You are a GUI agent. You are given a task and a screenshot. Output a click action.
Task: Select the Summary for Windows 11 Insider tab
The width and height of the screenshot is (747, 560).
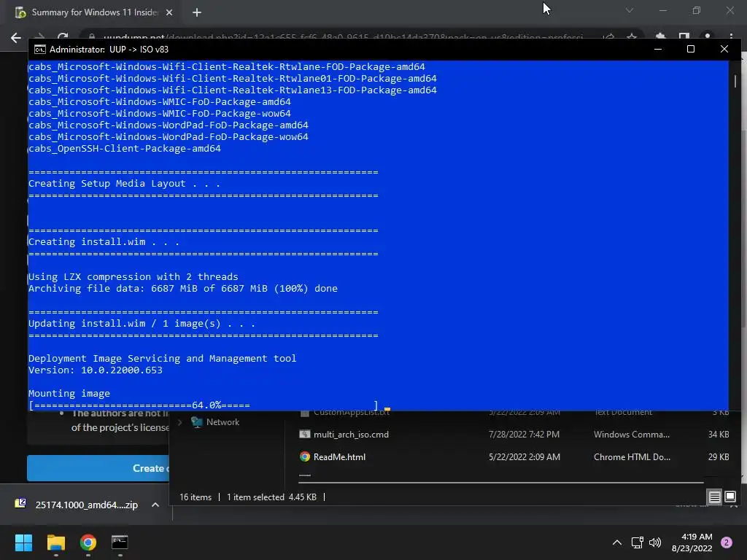[94, 12]
